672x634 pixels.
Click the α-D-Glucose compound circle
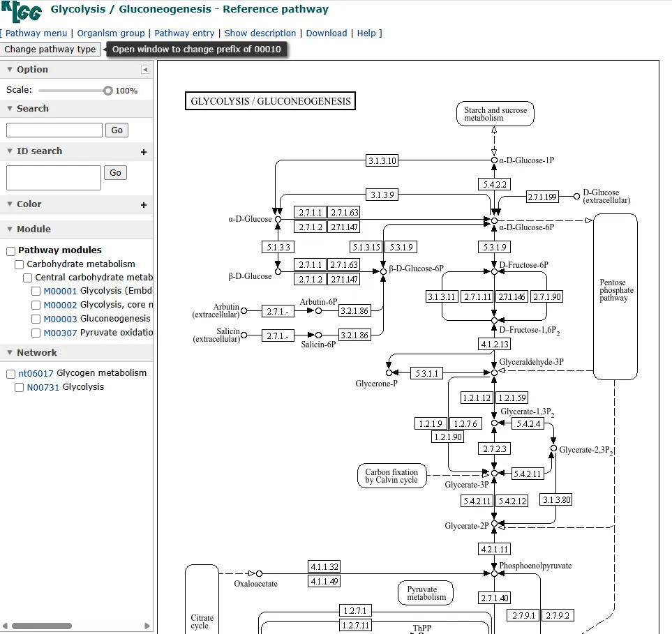[278, 219]
